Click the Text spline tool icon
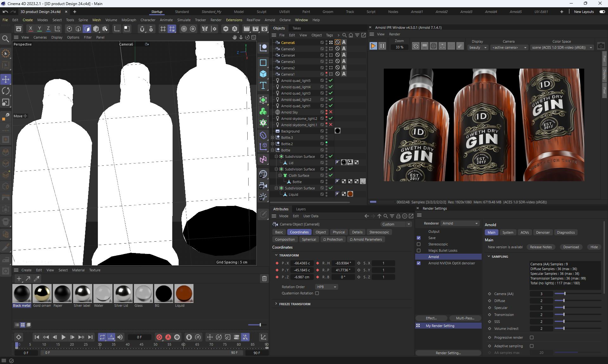 (263, 86)
